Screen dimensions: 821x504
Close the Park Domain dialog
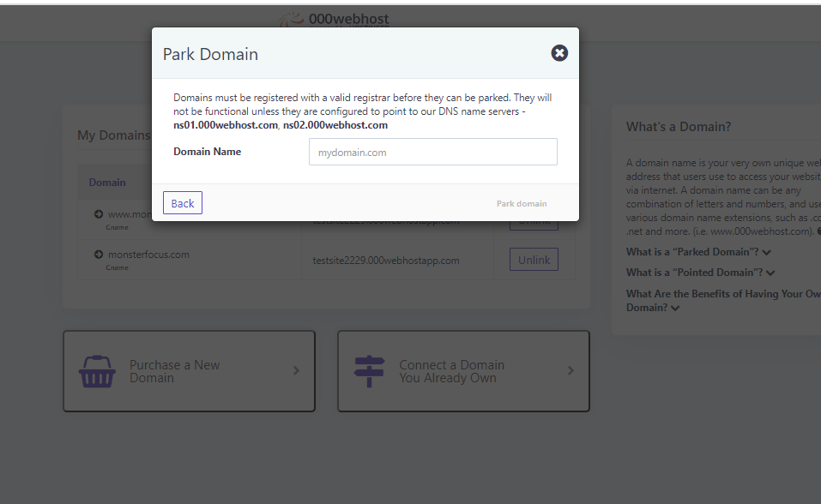pos(559,53)
